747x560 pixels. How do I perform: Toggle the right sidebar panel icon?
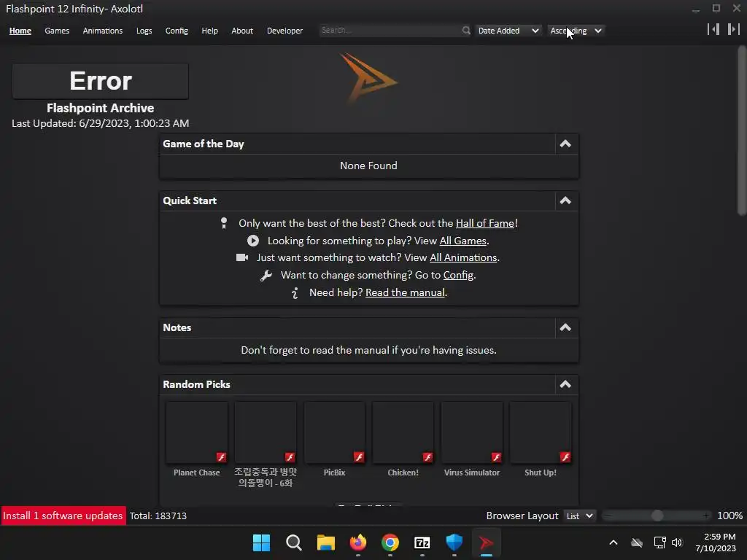pyautogui.click(x=734, y=29)
